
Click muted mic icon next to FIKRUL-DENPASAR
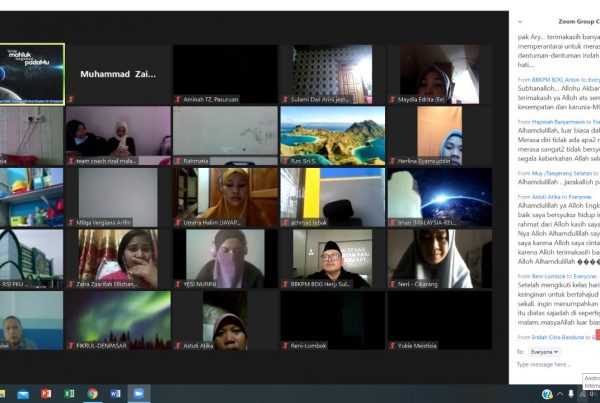[71, 346]
